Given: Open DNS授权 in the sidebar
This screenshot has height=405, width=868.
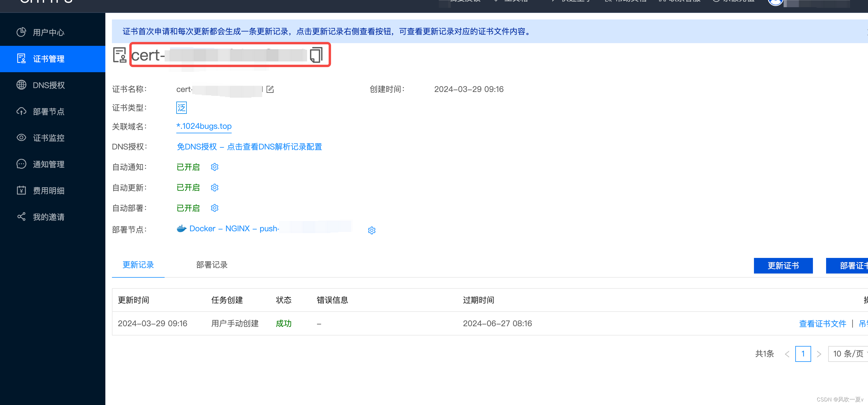Looking at the screenshot, I should pyautogui.click(x=53, y=85).
